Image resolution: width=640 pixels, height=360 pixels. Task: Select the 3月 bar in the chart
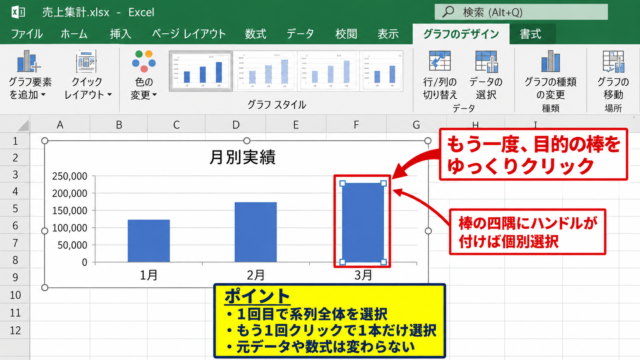363,223
